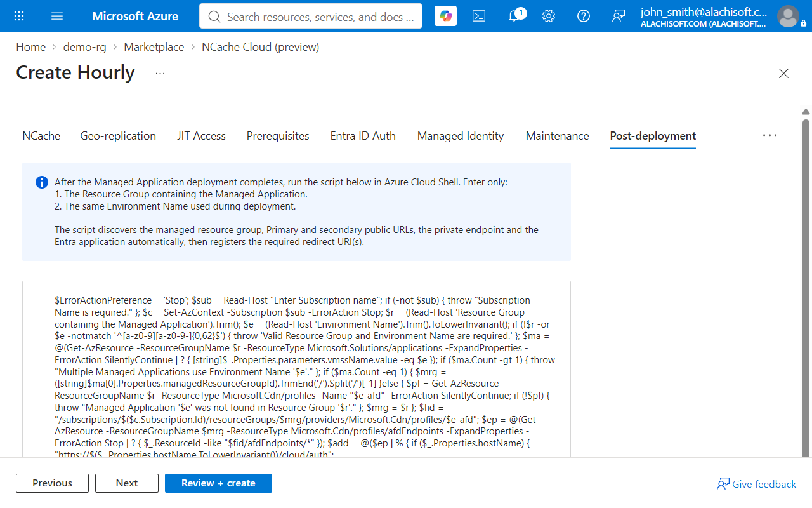Launch Copilot from the top bar
The height and width of the screenshot is (508, 812).
click(445, 16)
